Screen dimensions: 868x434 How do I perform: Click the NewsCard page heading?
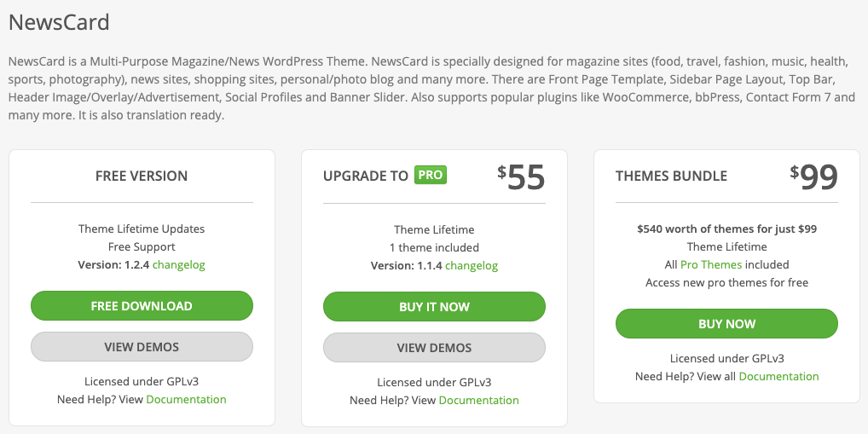click(x=59, y=22)
